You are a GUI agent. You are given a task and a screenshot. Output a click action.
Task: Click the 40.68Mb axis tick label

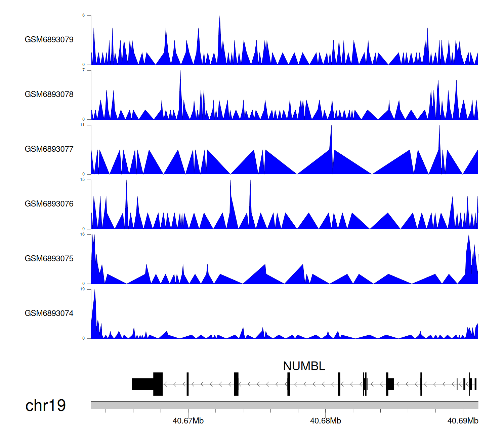tap(325, 421)
